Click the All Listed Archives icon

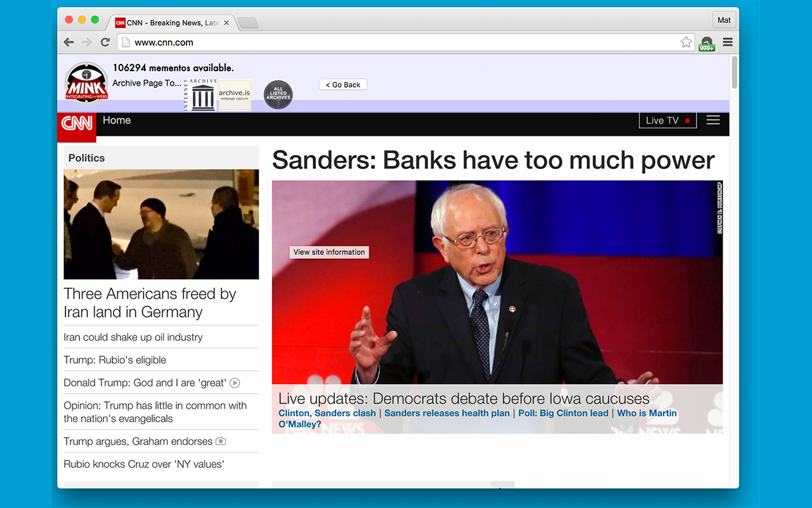click(278, 94)
